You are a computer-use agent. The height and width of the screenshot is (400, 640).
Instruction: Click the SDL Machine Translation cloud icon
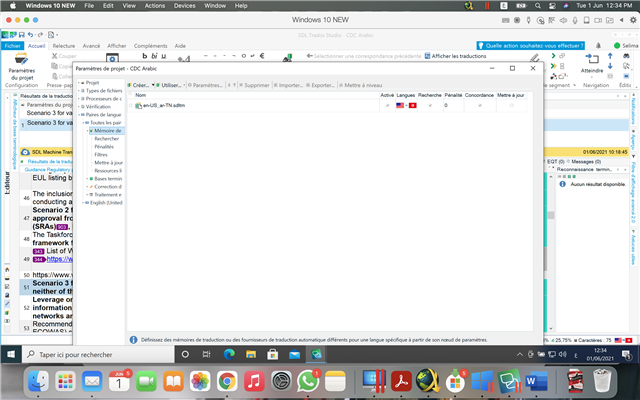pos(25,152)
